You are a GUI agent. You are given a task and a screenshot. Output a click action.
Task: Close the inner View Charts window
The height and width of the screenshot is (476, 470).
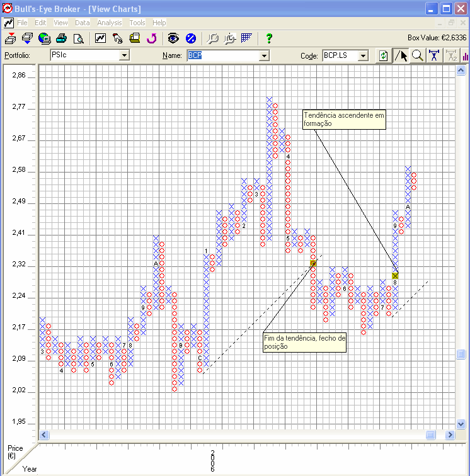click(x=462, y=23)
